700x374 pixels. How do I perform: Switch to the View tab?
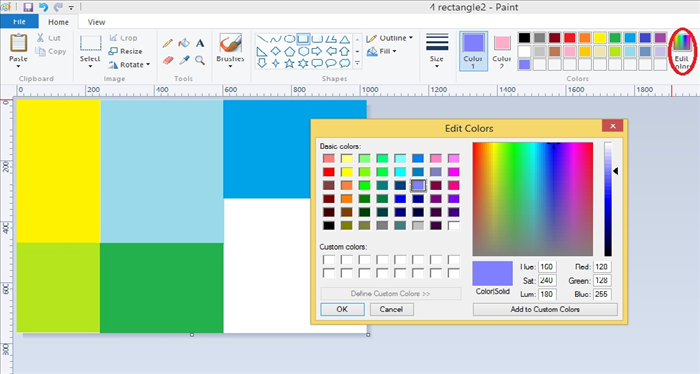96,22
